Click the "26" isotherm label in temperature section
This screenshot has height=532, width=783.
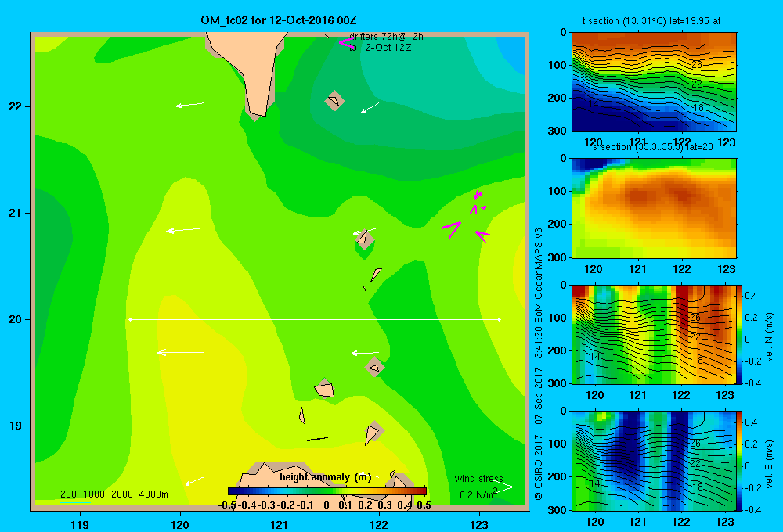[697, 65]
